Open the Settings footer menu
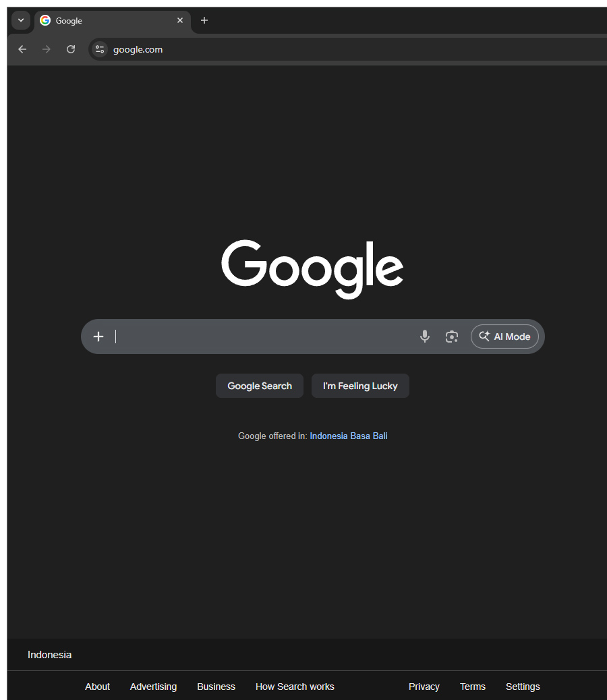The width and height of the screenshot is (607, 700). click(x=523, y=687)
